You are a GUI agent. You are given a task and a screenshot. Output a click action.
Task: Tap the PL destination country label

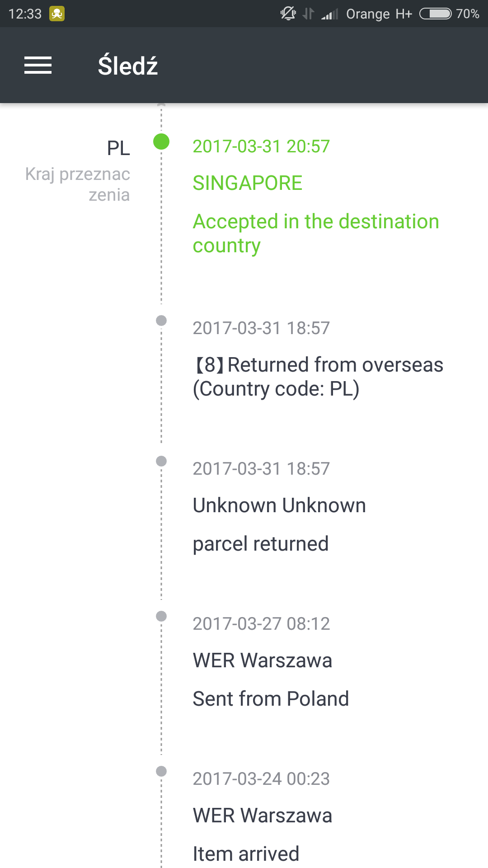pos(118,148)
